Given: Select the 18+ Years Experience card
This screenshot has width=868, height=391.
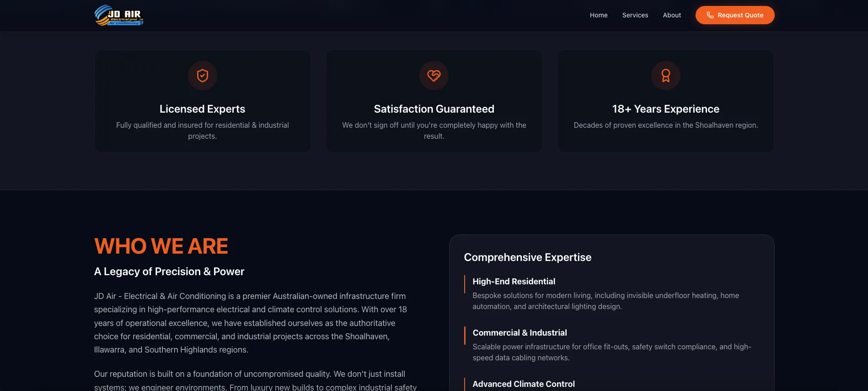Looking at the screenshot, I should tap(665, 101).
